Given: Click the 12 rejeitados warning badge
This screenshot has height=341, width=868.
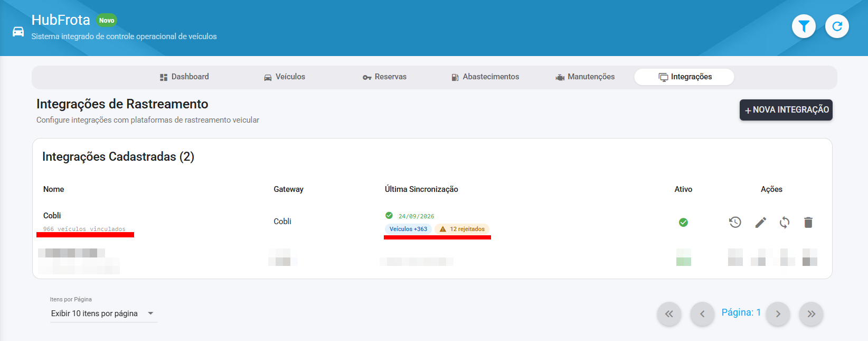Looking at the screenshot, I should click(x=462, y=229).
